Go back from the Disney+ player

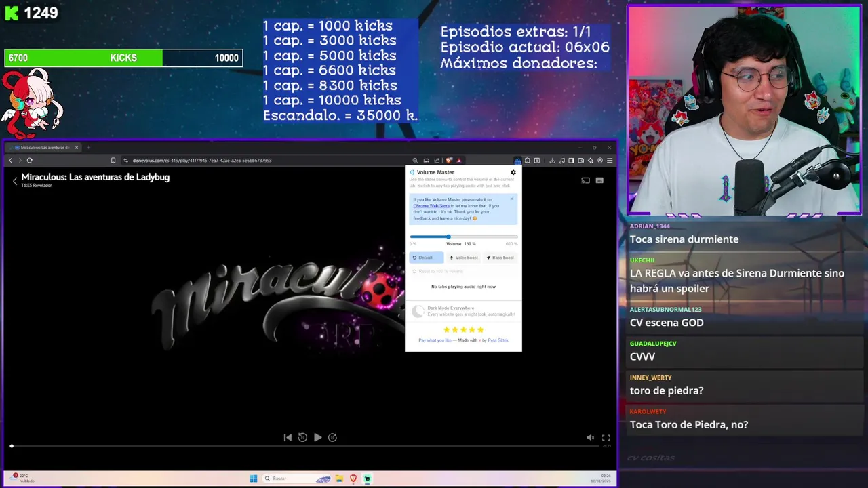coord(15,181)
